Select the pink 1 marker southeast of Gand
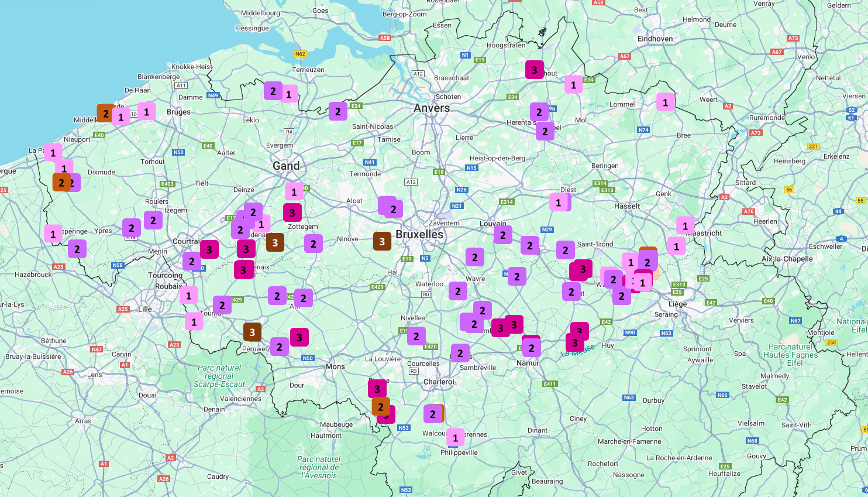The image size is (868, 497). pos(294,191)
